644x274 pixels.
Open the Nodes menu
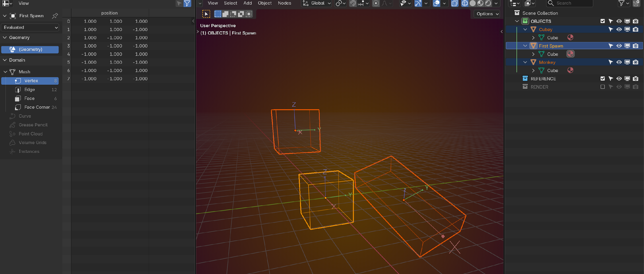pyautogui.click(x=284, y=4)
